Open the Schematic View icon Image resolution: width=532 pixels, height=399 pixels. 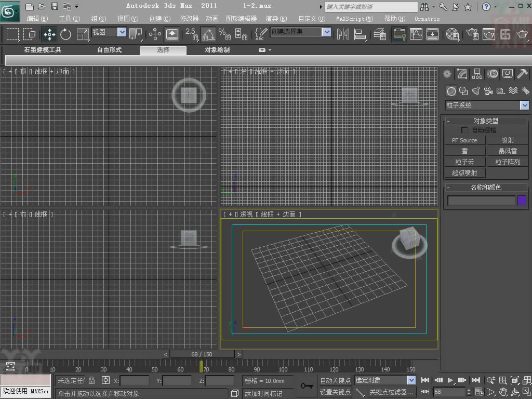coord(432,34)
